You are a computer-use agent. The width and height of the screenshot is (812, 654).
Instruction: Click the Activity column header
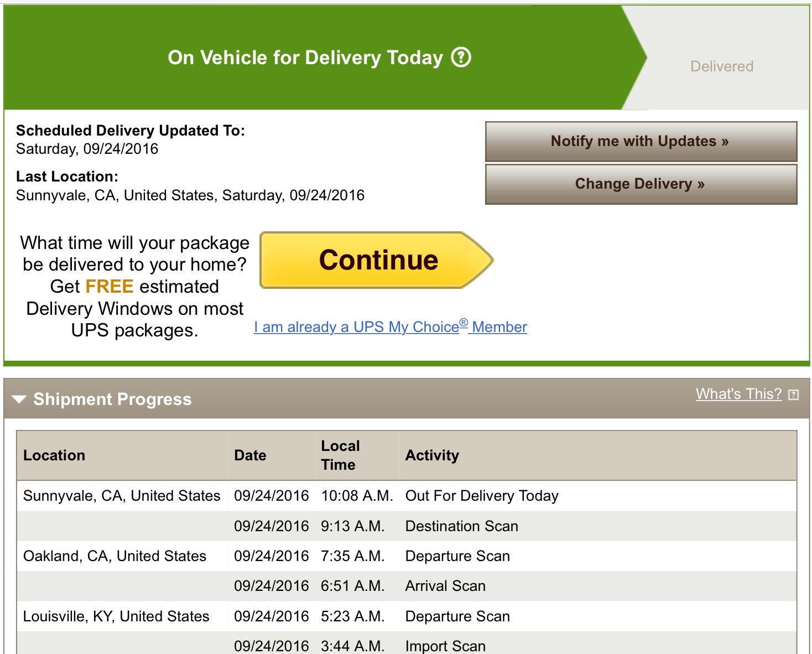pos(432,455)
